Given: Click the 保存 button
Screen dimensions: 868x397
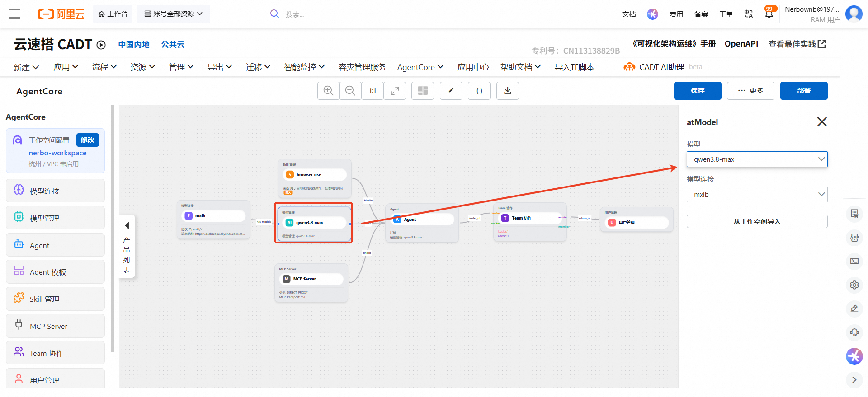Looking at the screenshot, I should pos(698,91).
